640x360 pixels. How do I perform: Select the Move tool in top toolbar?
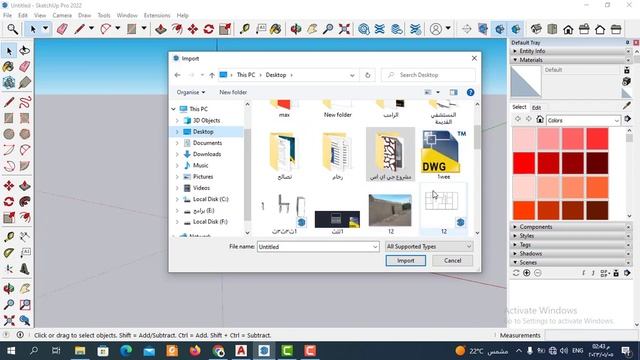[193, 29]
